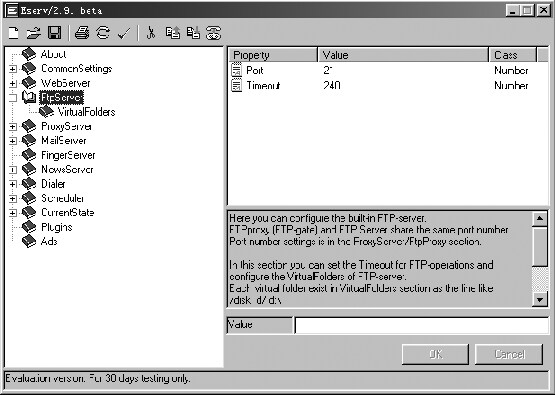The width and height of the screenshot is (555, 395).
Task: Click the book icon beside WebServer
Action: (x=29, y=83)
